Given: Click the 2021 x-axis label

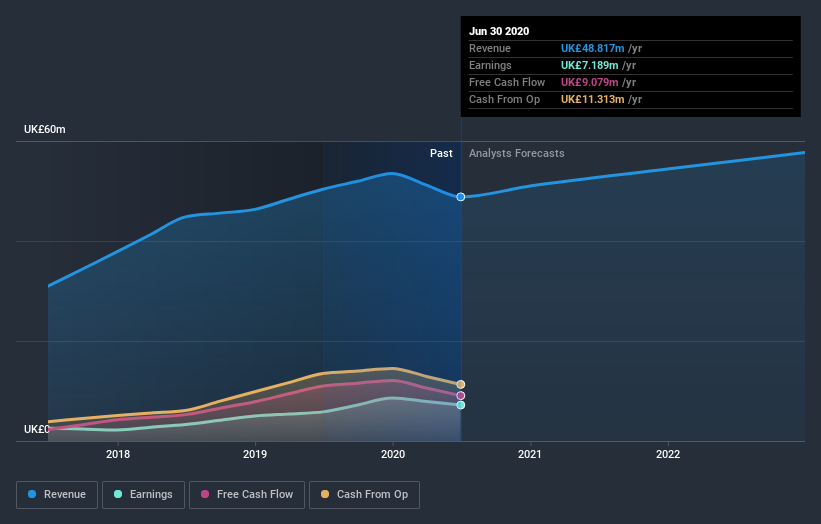Looking at the screenshot, I should click(530, 454).
